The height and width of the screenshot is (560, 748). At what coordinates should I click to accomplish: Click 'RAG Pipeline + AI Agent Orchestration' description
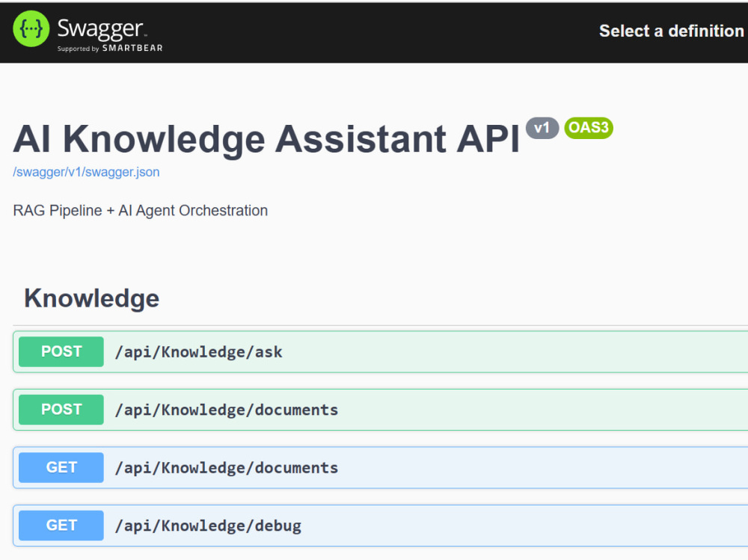click(x=141, y=210)
